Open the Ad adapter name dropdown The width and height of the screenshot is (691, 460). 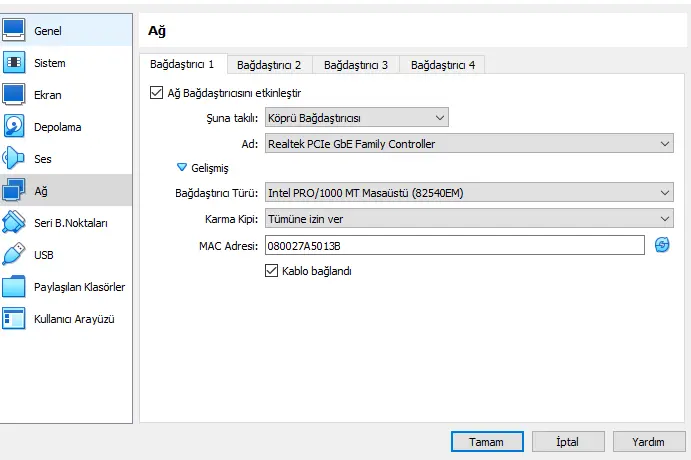click(x=469, y=144)
